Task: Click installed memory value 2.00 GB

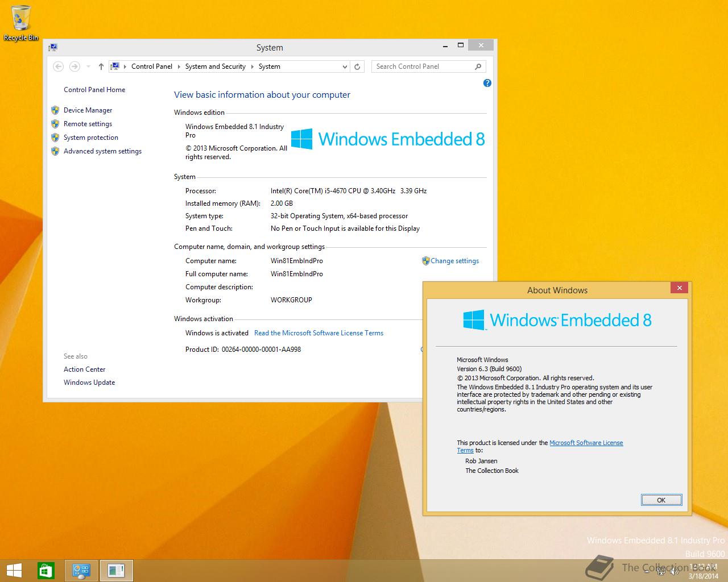Action: 282,203
